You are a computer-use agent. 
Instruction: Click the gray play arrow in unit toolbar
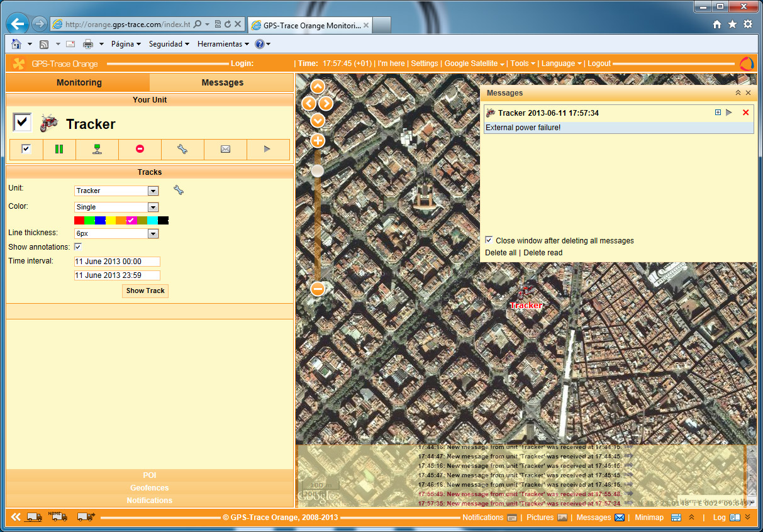click(267, 149)
